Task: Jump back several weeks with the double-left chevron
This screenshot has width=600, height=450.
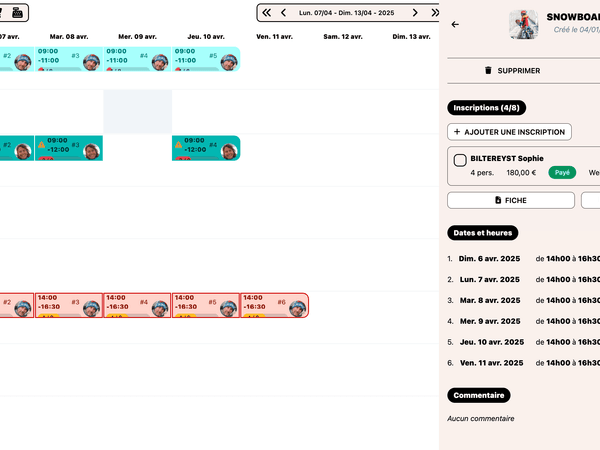Action: (267, 13)
